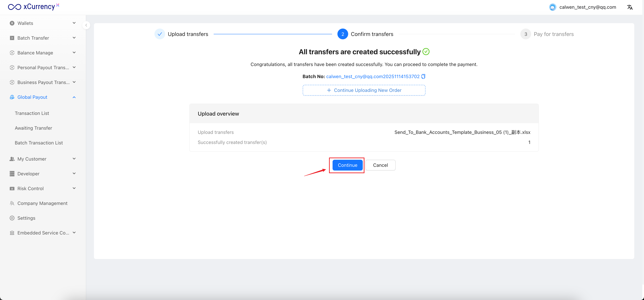Copy the batch number with the copy icon
Image resolution: width=644 pixels, height=300 pixels.
(423, 76)
